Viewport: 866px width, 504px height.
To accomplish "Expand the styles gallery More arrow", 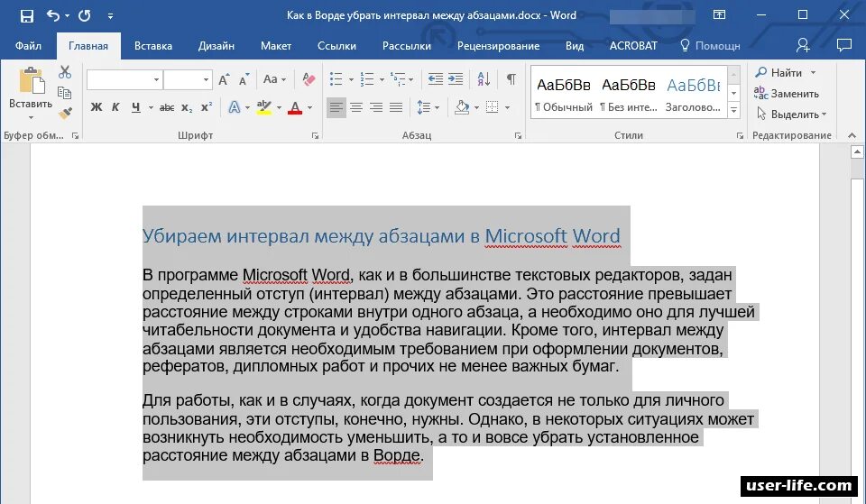I will click(733, 110).
